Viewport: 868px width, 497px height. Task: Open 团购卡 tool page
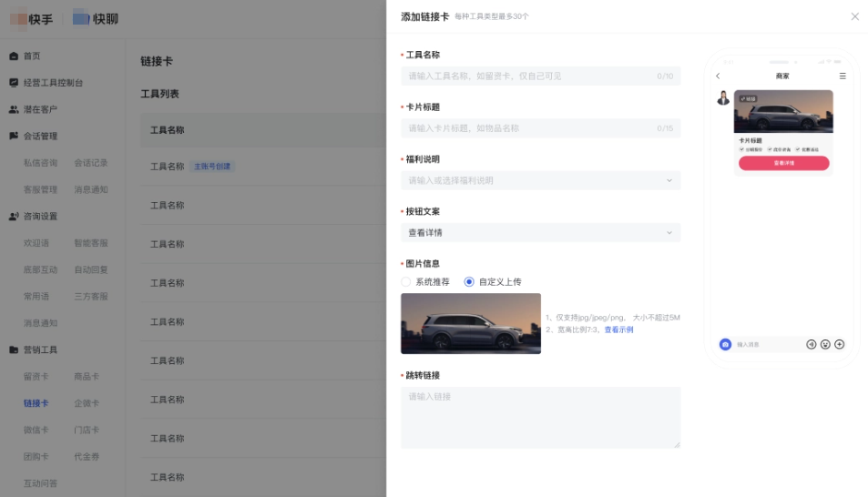(36, 457)
